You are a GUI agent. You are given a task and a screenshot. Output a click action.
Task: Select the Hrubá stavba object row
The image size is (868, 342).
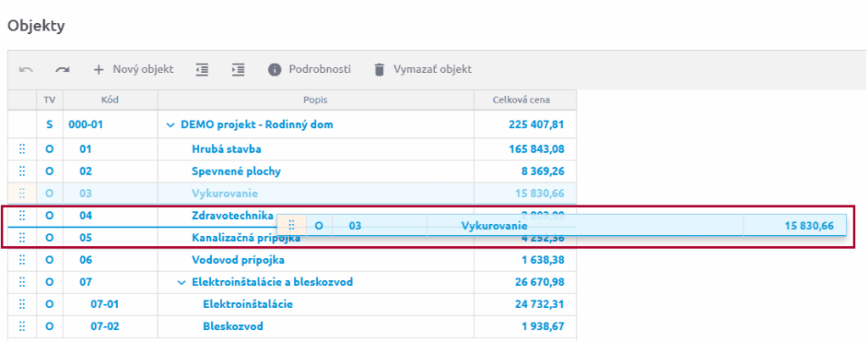[226, 149]
